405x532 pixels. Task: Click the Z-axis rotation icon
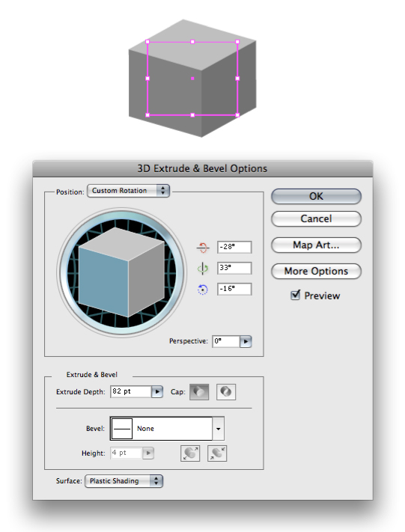(203, 290)
